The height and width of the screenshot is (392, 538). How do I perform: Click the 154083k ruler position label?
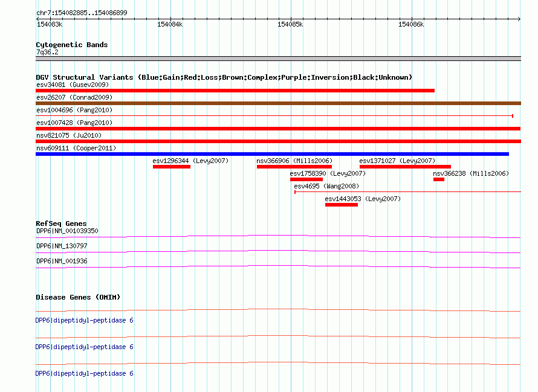[x=50, y=24]
